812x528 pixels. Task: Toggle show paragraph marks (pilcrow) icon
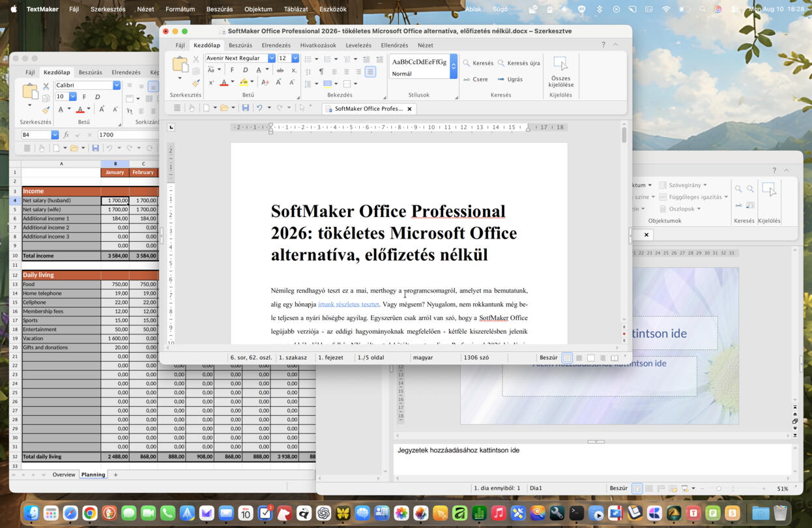click(321, 72)
